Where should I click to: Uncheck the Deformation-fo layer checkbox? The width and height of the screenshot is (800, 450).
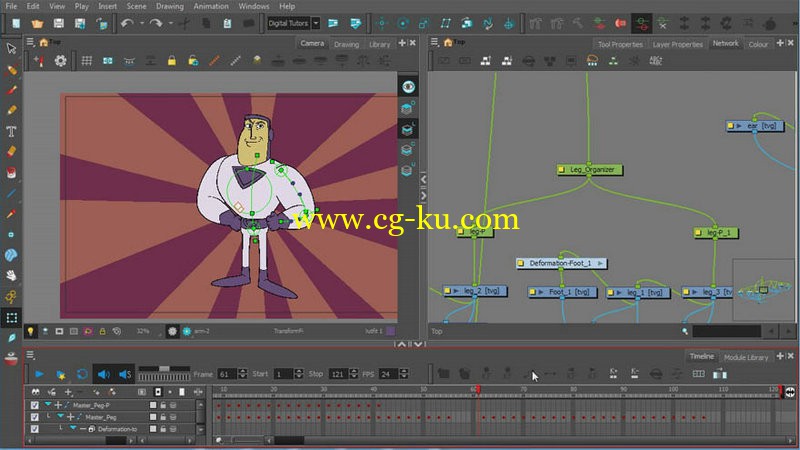coord(35,429)
